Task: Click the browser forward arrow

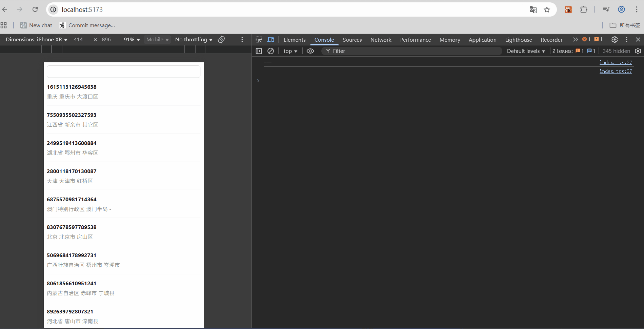Action: [20, 9]
